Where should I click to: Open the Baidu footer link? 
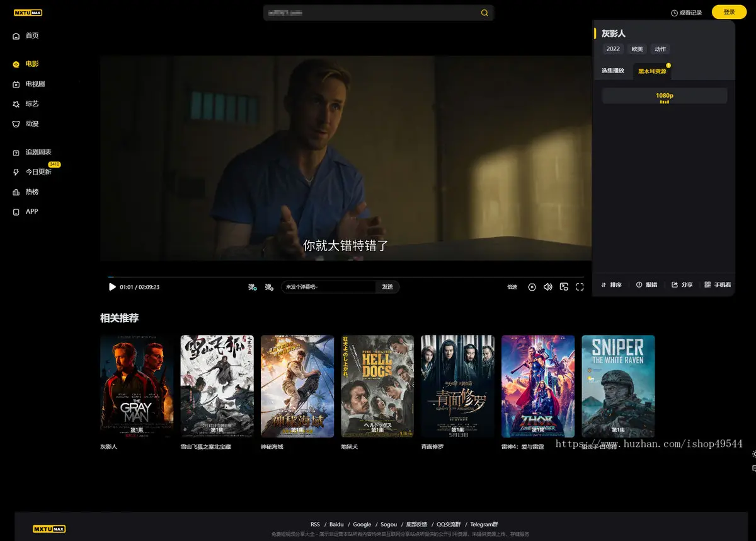tap(336, 525)
